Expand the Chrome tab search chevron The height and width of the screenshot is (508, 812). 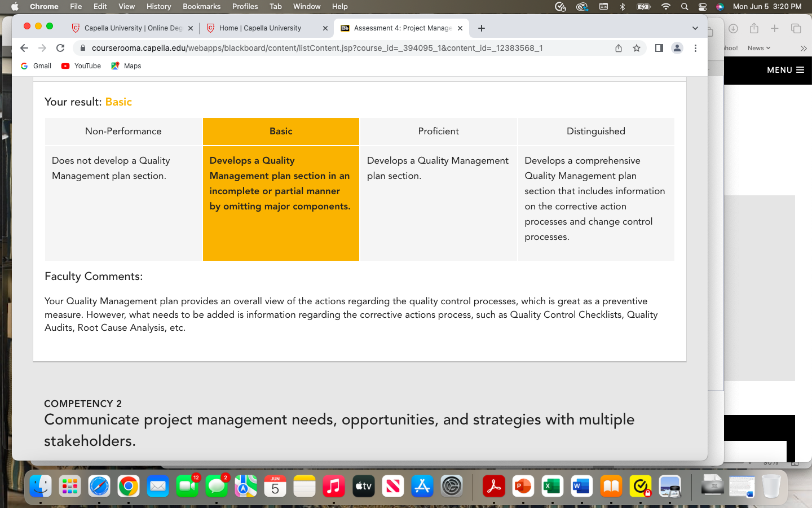[x=695, y=28]
